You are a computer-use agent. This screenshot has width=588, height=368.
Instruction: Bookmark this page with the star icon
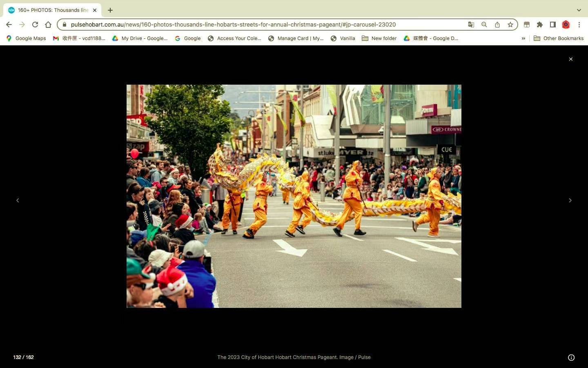[x=510, y=25]
